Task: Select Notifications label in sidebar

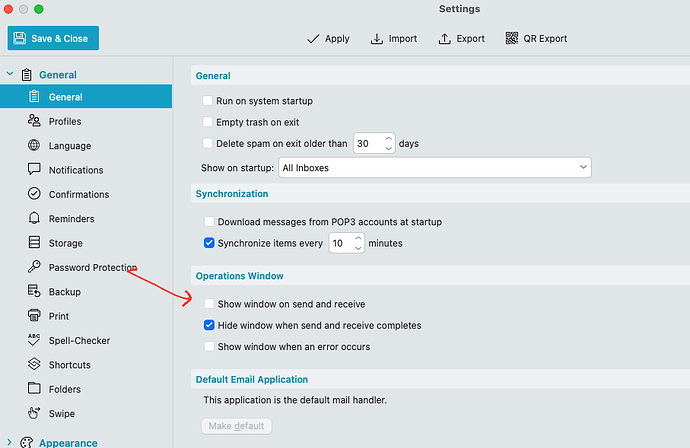Action: point(76,170)
